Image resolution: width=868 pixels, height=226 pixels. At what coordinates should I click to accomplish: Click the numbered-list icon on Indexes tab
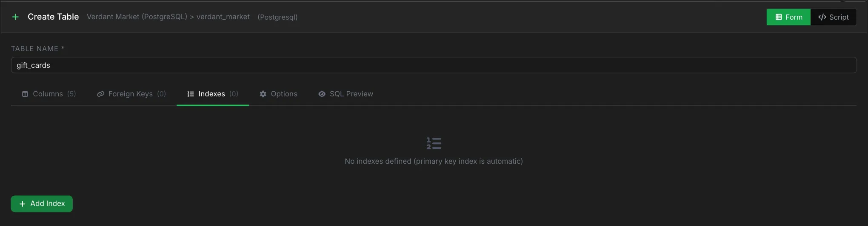coord(191,94)
